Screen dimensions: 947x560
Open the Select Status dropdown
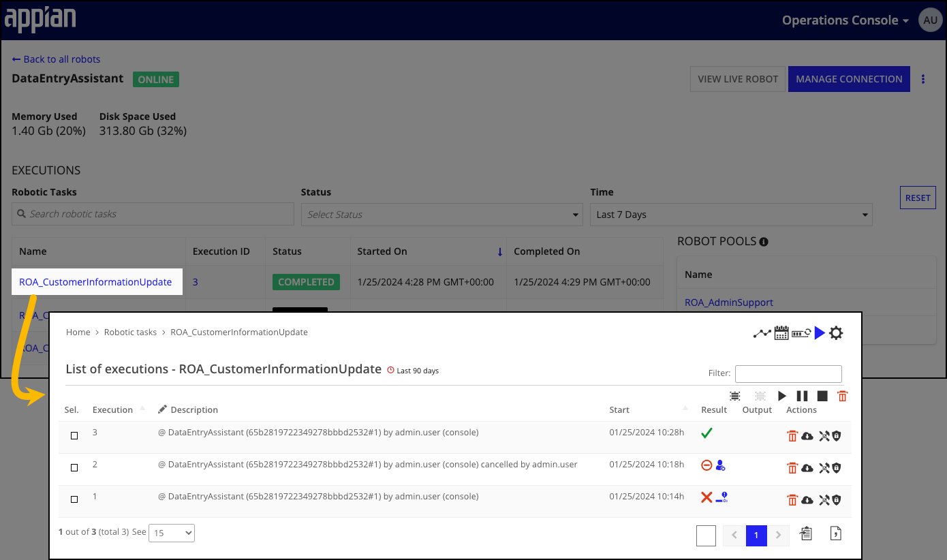pos(442,215)
